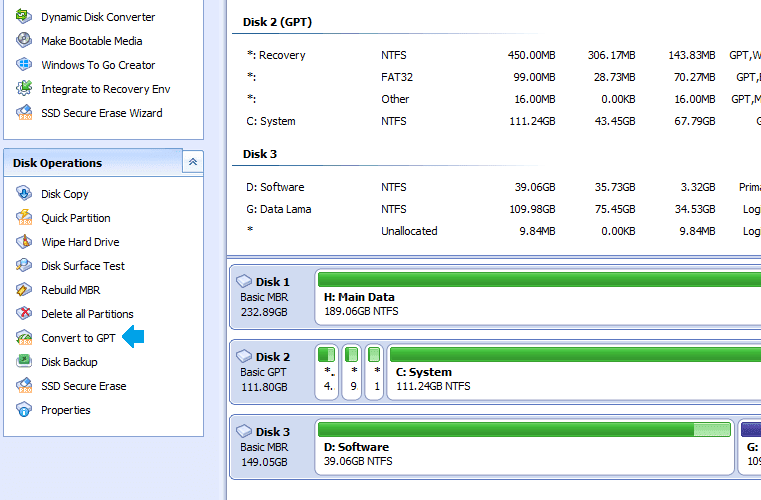This screenshot has width=761, height=500.
Task: Run Disk Surface Test
Action: point(83,266)
